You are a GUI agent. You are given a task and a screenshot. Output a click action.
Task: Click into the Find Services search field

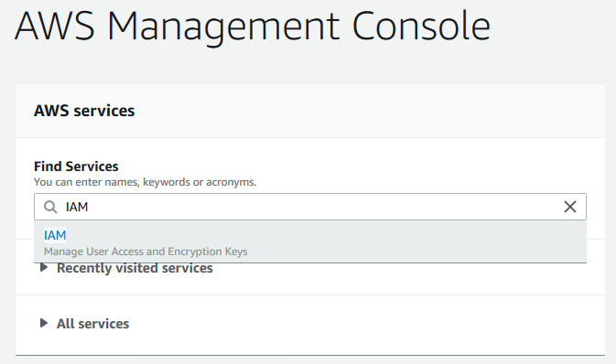coord(310,207)
